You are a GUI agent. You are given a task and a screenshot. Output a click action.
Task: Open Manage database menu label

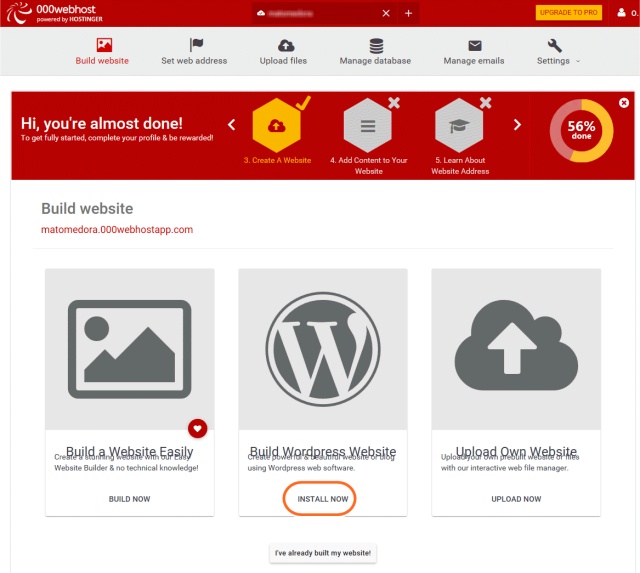click(x=376, y=61)
